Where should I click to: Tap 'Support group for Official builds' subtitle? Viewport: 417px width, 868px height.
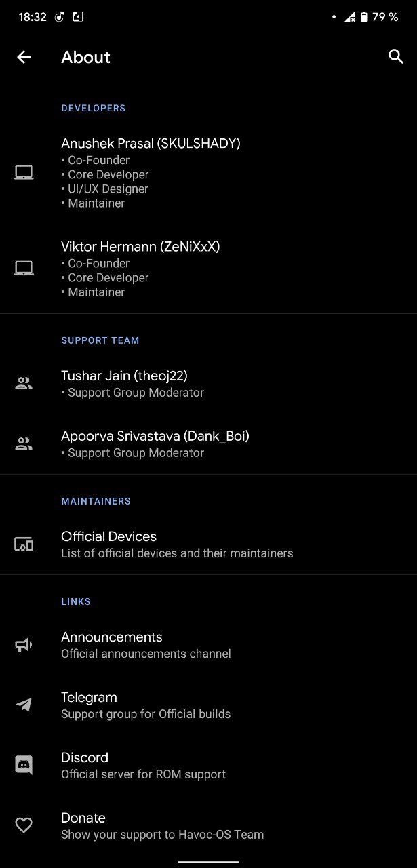(146, 714)
